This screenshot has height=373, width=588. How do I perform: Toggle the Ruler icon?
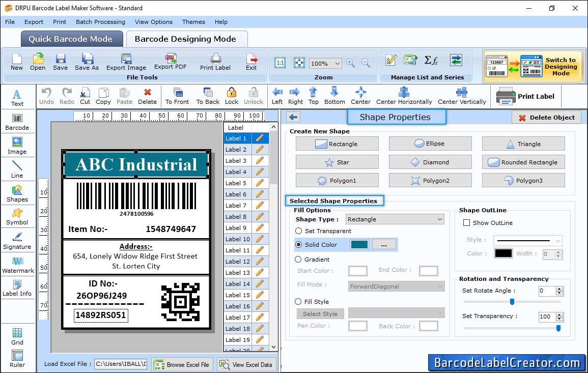pos(17,359)
